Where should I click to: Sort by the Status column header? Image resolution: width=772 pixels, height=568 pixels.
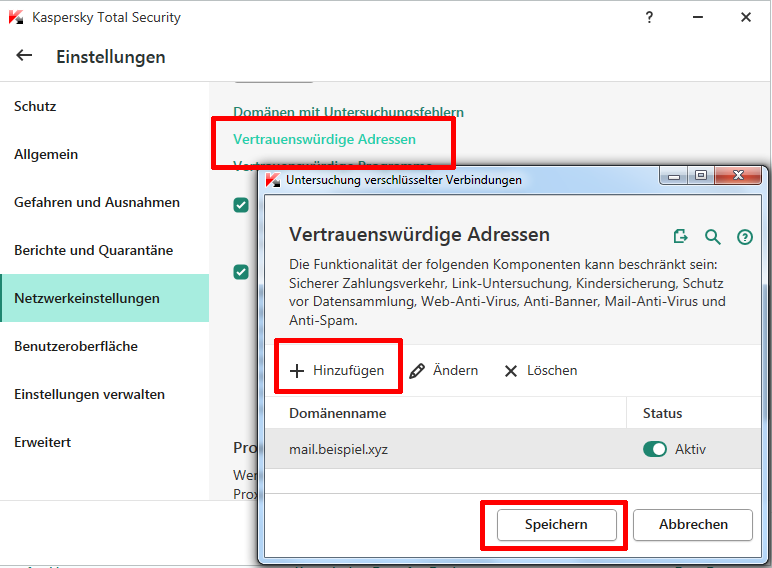693,413
